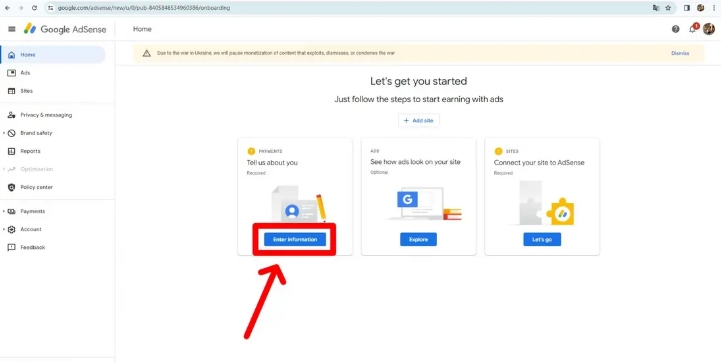Click the Payments sidebar icon

pos(12,211)
